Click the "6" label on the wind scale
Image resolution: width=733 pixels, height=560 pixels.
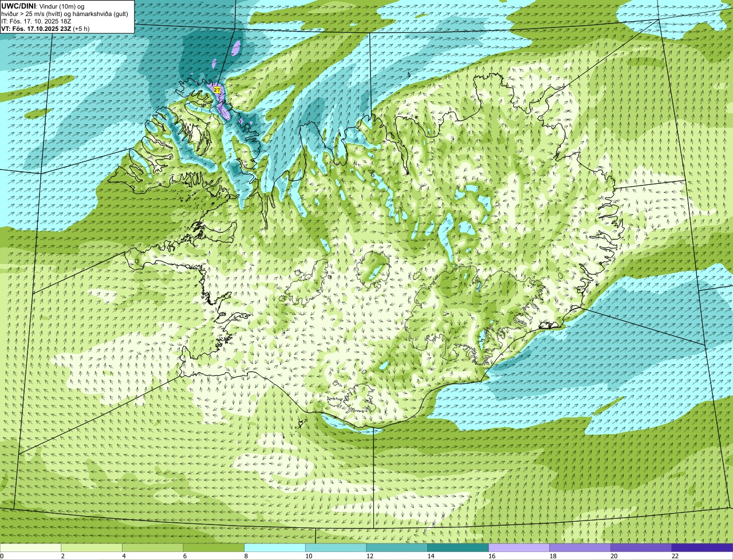184,556
